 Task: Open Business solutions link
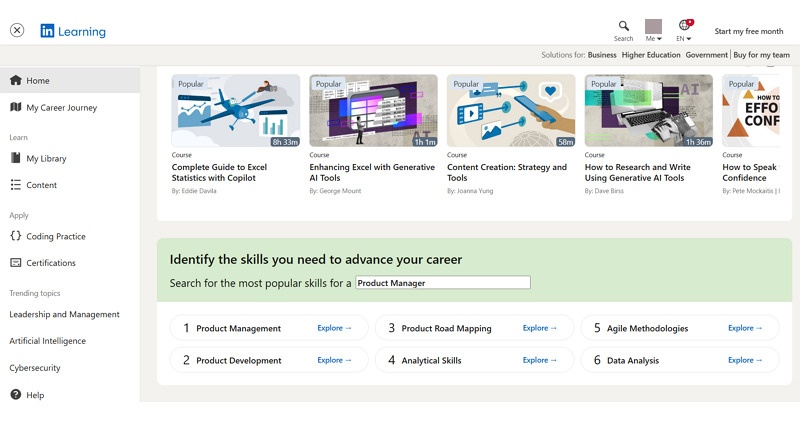[x=602, y=55]
